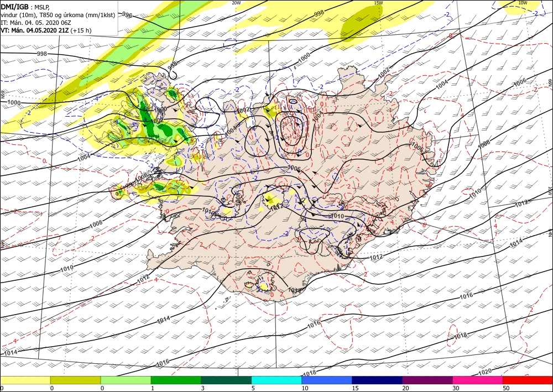Select the 'IT: Mán. 04. 05. 2020 06Z' text
Screen dimensions: 553x392
click(x=36, y=23)
